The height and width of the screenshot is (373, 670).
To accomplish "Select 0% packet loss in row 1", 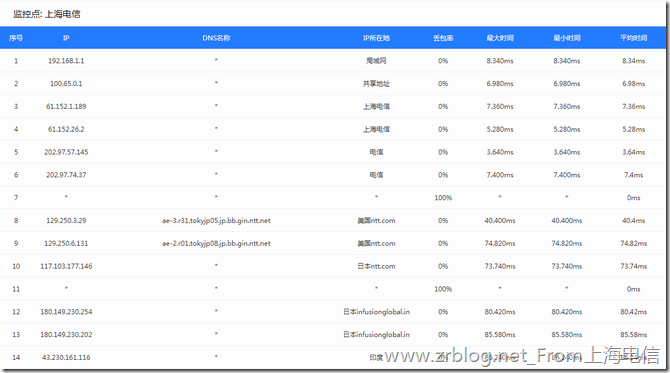I will (443, 61).
